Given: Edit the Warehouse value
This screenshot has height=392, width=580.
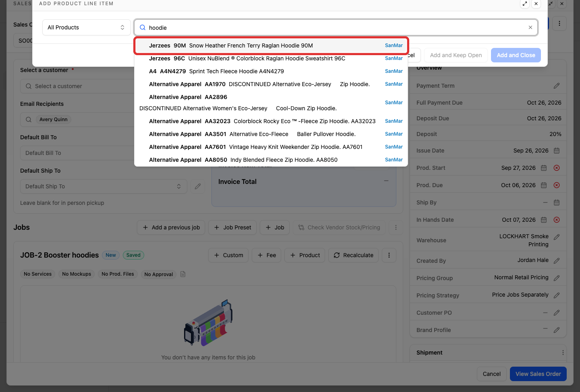Looking at the screenshot, I should click(557, 237).
